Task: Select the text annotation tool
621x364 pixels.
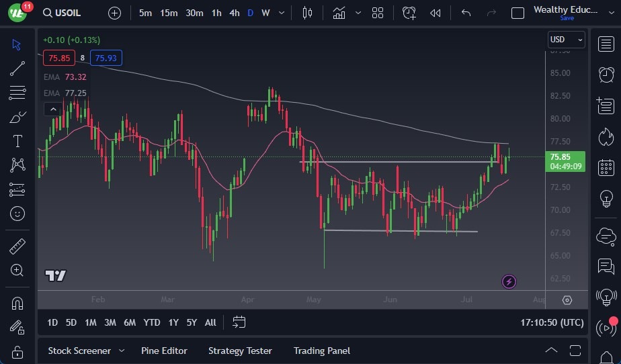Action: [x=17, y=141]
